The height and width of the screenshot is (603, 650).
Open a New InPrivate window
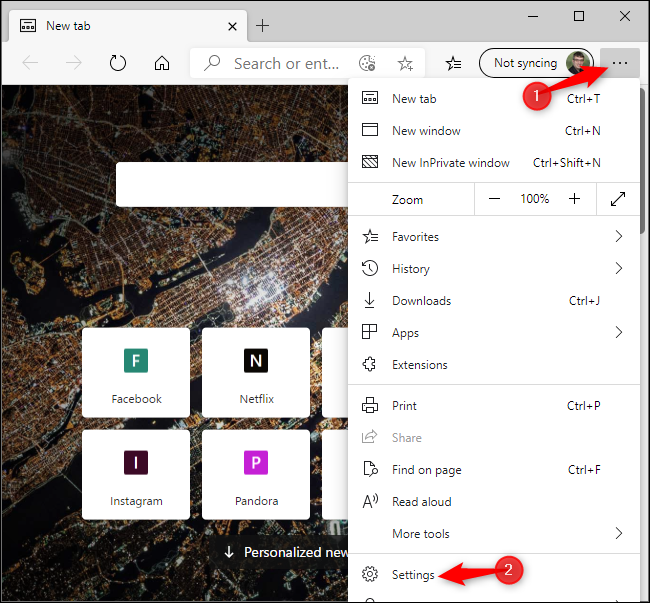point(494,162)
